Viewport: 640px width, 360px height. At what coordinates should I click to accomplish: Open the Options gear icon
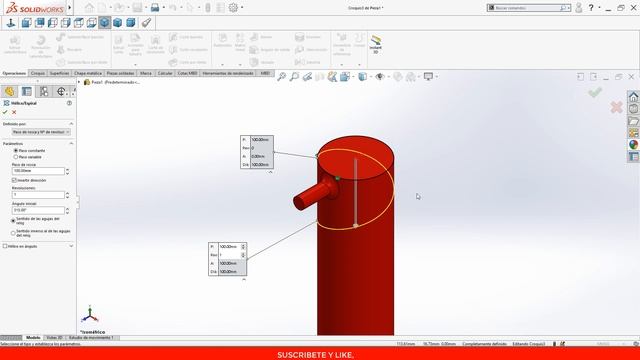tap(233, 8)
